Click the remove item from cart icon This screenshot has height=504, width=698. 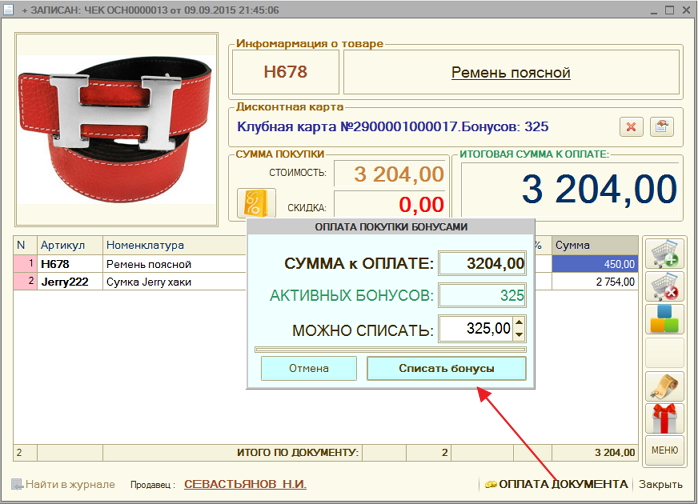[664, 287]
